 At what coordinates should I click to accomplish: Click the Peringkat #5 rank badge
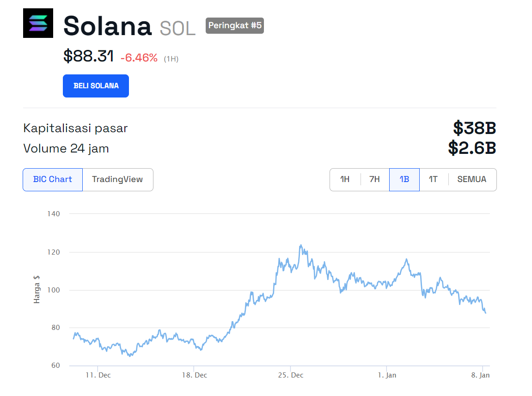point(235,25)
